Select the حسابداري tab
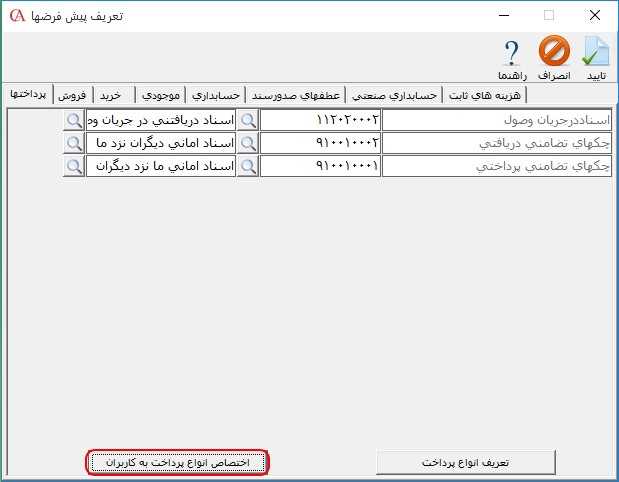The image size is (619, 482). point(215,94)
